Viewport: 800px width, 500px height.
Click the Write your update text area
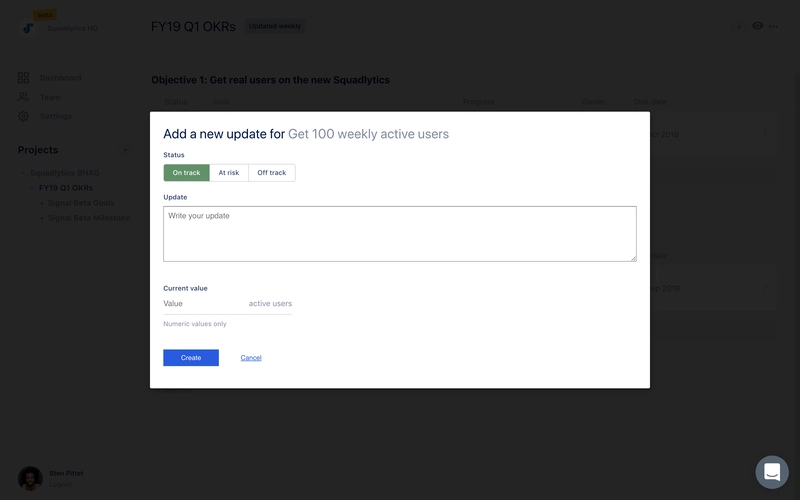(x=399, y=234)
